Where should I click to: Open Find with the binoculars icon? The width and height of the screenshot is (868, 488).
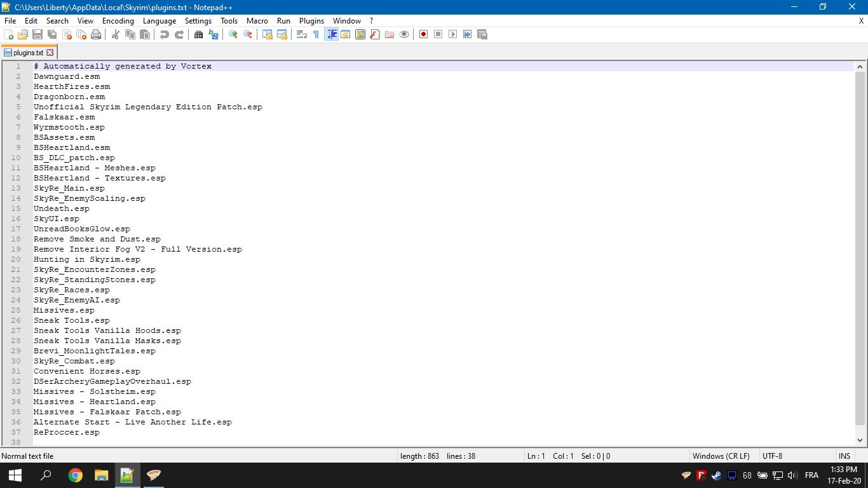(x=199, y=34)
